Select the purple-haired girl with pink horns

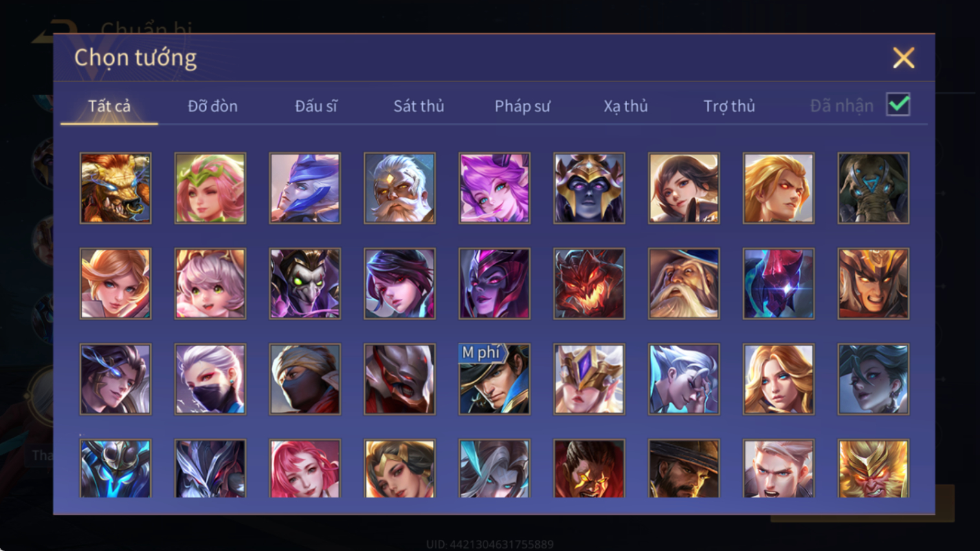[x=495, y=188]
